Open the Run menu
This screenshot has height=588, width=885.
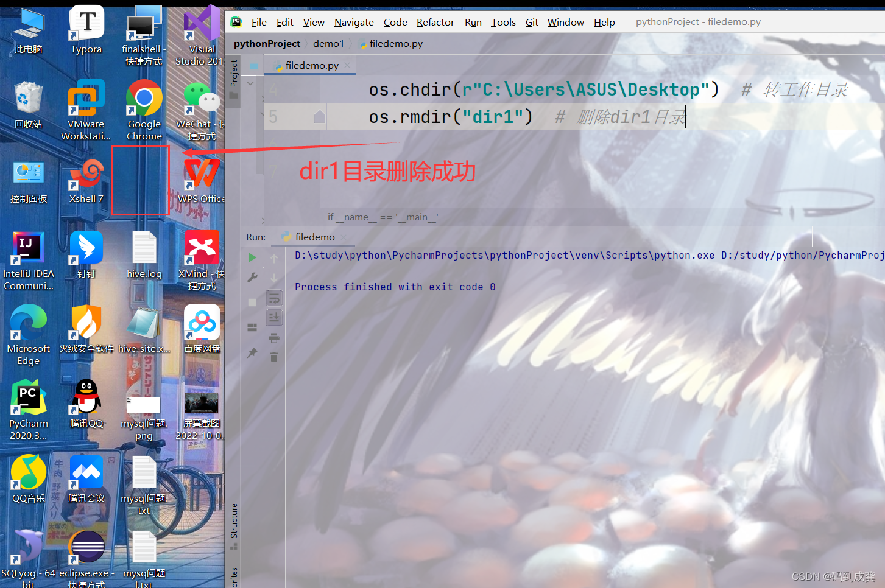(x=473, y=22)
